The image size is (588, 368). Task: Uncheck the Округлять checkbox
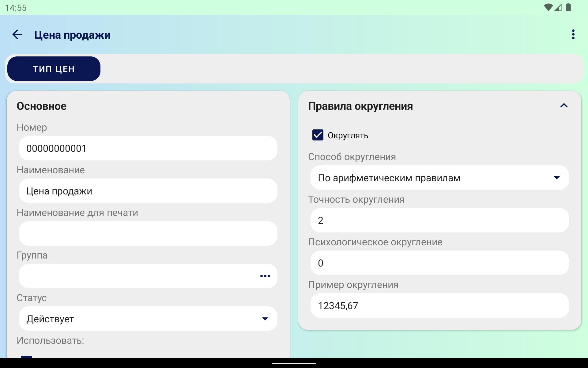click(x=318, y=135)
